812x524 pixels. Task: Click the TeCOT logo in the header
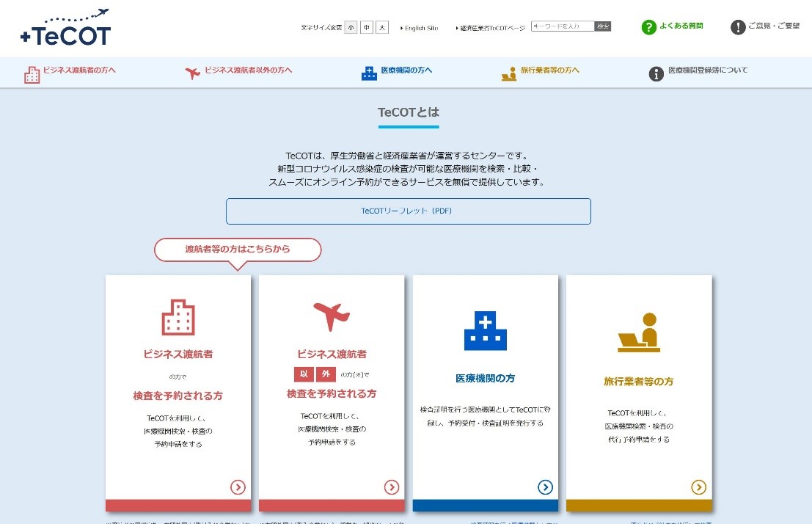click(65, 29)
